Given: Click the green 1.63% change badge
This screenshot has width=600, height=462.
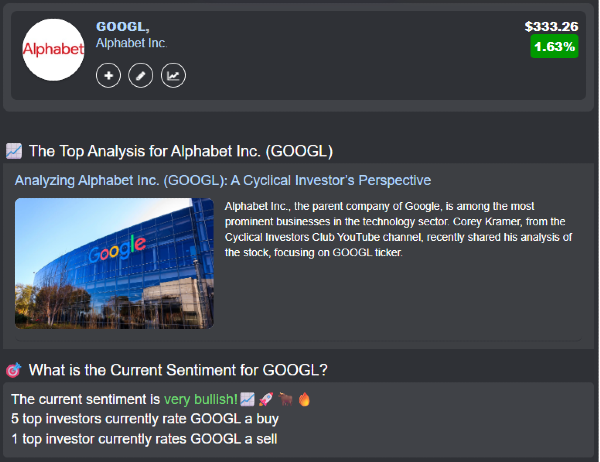Looking at the screenshot, I should pyautogui.click(x=554, y=46).
